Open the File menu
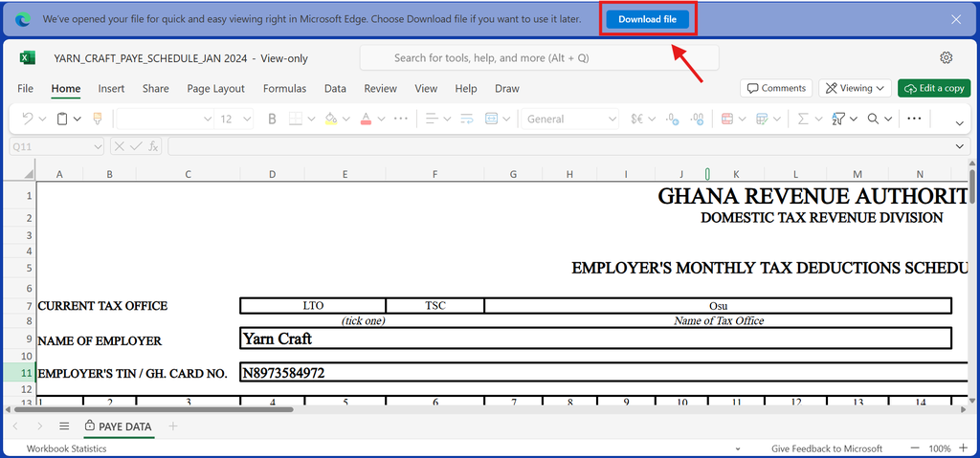 click(26, 89)
